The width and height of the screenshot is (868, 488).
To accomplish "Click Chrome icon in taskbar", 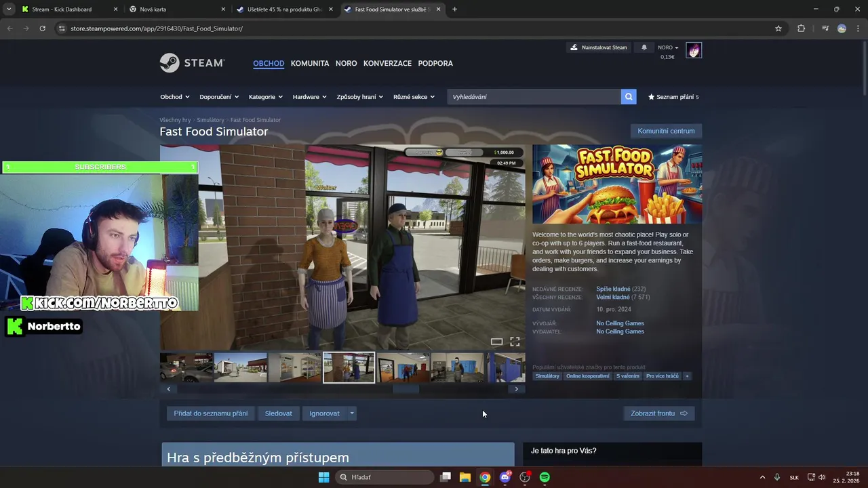I will pyautogui.click(x=485, y=477).
